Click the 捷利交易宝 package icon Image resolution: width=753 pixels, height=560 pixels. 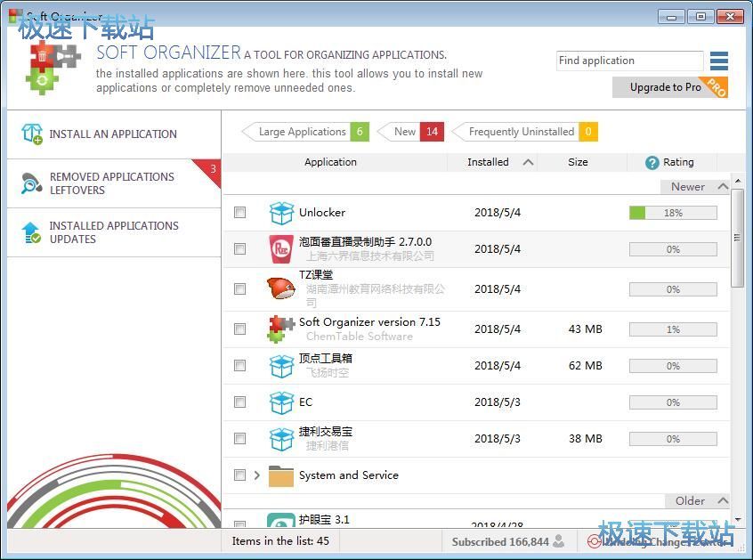[x=281, y=439]
